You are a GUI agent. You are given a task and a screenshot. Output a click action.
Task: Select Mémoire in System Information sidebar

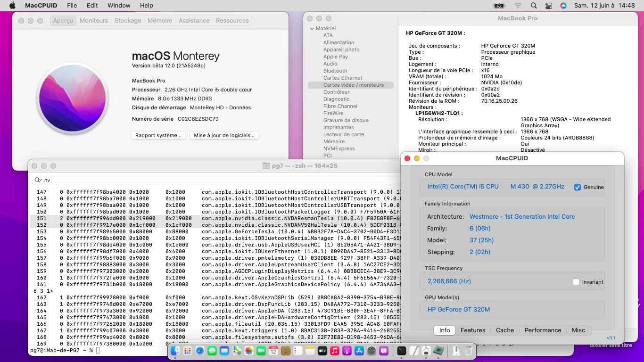(334, 141)
